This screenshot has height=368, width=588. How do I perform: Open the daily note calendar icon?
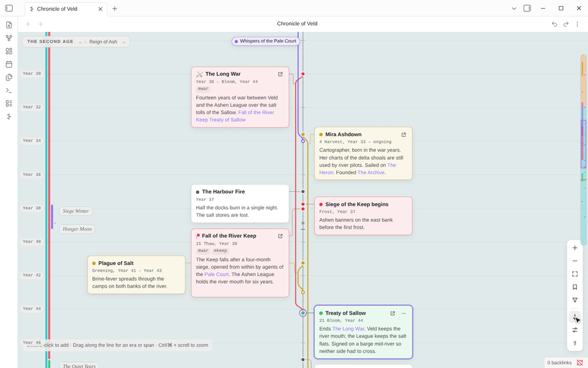coord(9,64)
